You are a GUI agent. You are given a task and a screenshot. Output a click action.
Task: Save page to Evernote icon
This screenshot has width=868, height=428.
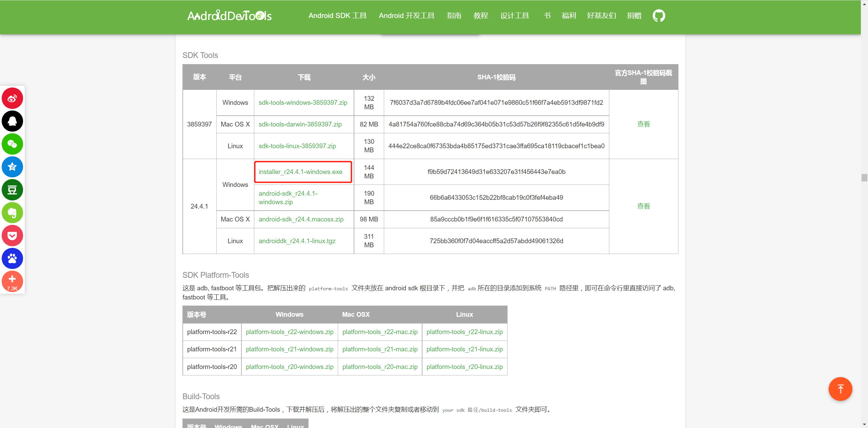[12, 213]
